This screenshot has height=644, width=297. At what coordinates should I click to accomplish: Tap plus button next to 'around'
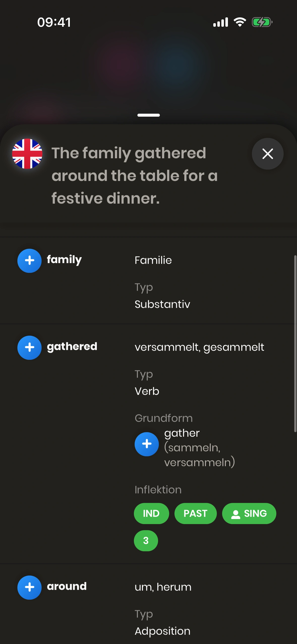click(29, 587)
